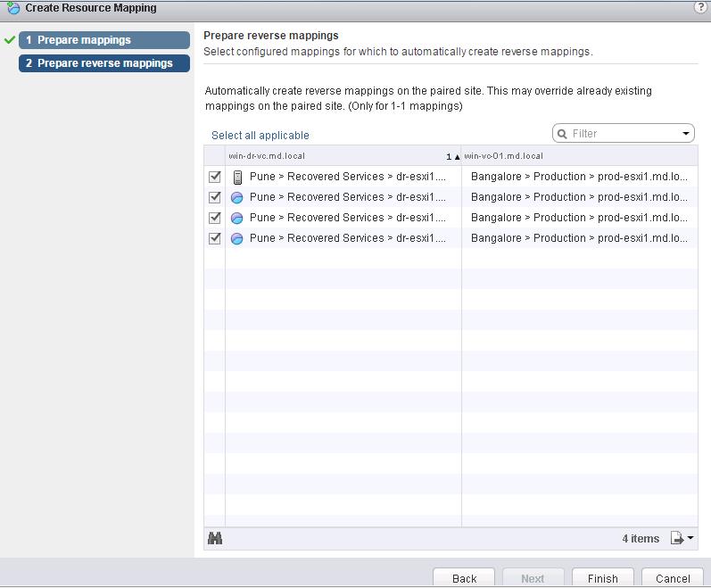The image size is (711, 588).
Task: Click the Next button
Action: (533, 578)
